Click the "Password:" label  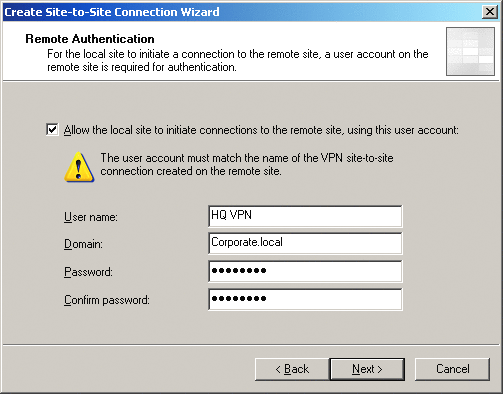click(88, 272)
